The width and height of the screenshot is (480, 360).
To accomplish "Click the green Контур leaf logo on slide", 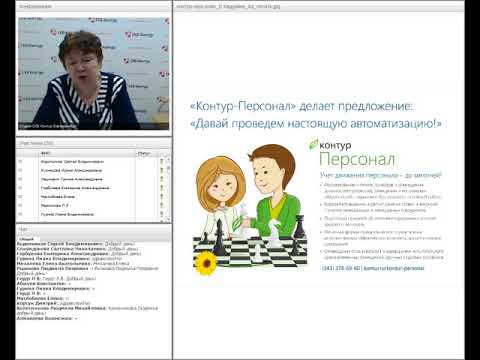I will point(313,144).
